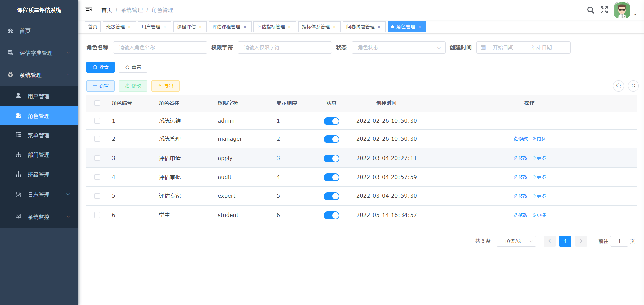644x305 pixels.
Task: Open 角色管理 in the sidebar
Action: click(x=39, y=116)
